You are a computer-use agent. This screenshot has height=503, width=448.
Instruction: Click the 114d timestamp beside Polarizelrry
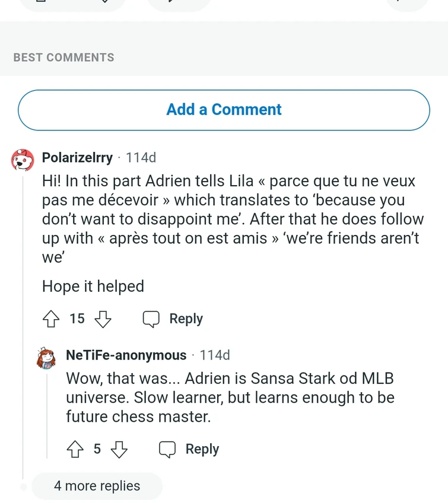[141, 158]
